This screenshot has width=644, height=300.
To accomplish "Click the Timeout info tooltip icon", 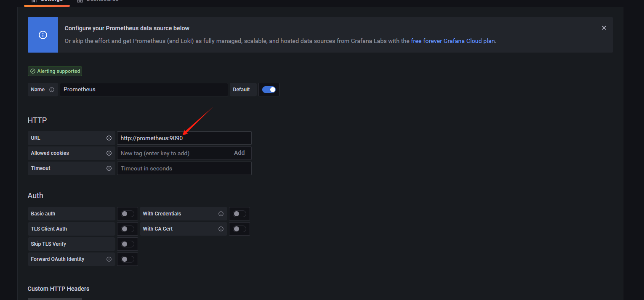I will click(109, 168).
